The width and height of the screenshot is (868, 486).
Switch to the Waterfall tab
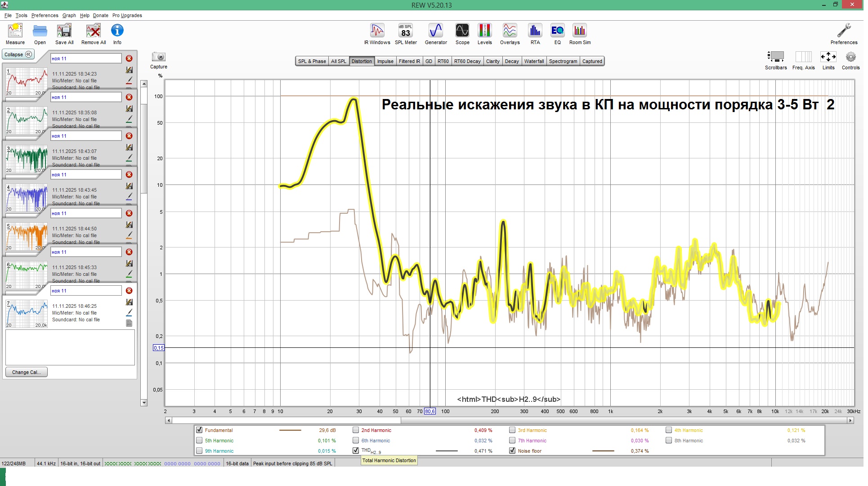pos(534,61)
